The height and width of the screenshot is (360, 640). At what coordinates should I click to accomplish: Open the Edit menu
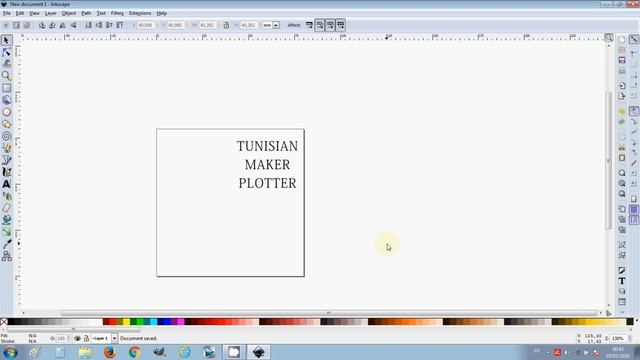tap(20, 13)
